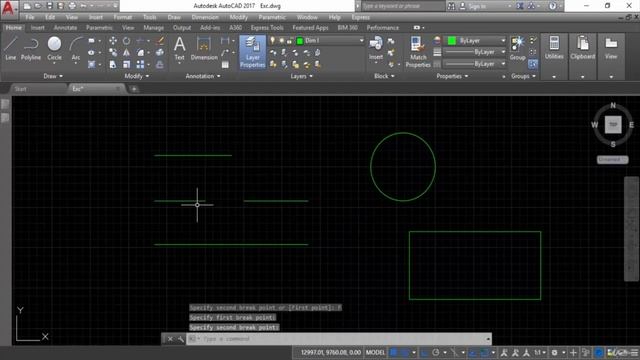Expand the Groups panel
Viewport: 640px width, 360px height.
pyautogui.click(x=523, y=76)
